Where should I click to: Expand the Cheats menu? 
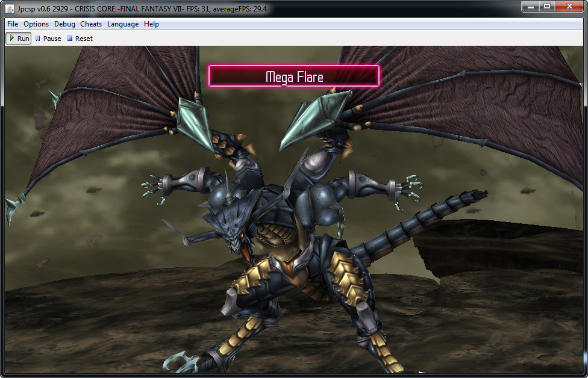(x=91, y=24)
